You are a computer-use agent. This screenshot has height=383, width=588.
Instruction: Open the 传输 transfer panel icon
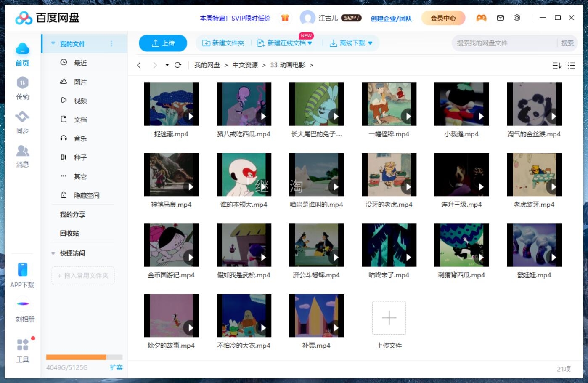click(22, 83)
